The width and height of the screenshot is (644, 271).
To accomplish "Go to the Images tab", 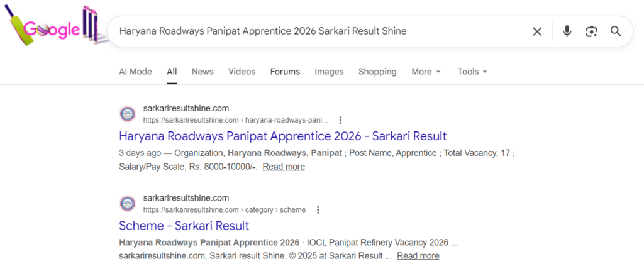I will 329,72.
